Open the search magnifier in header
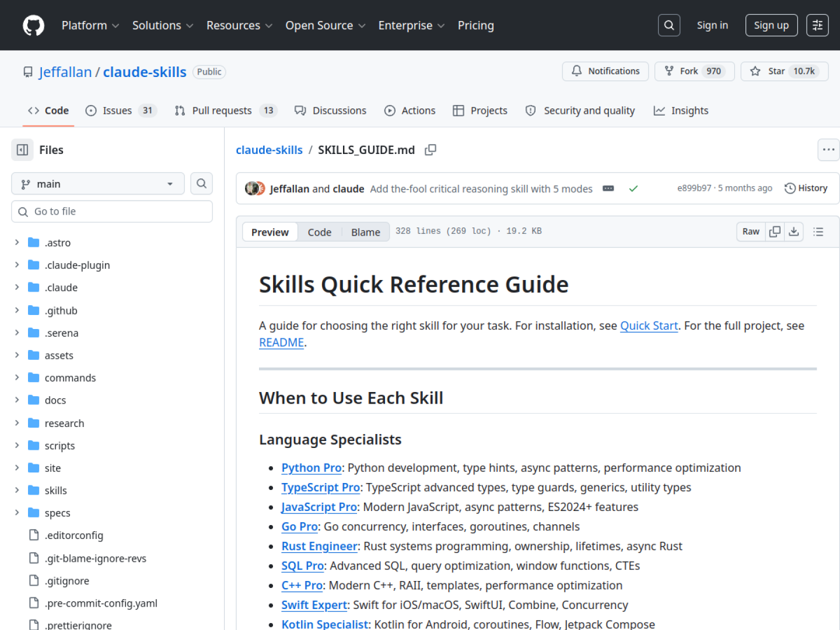This screenshot has height=630, width=840. (669, 25)
